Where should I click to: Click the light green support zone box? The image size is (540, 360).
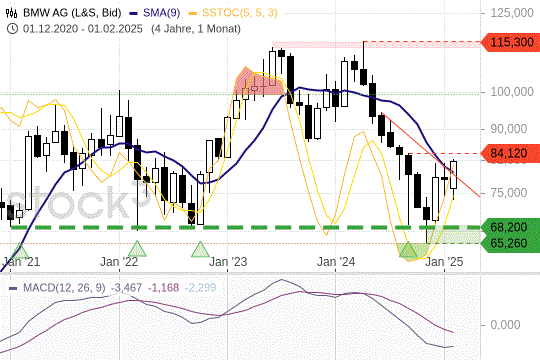tap(453, 235)
